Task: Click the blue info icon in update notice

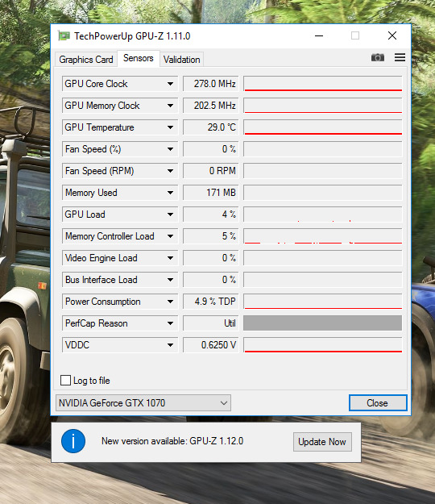Action: pyautogui.click(x=73, y=441)
